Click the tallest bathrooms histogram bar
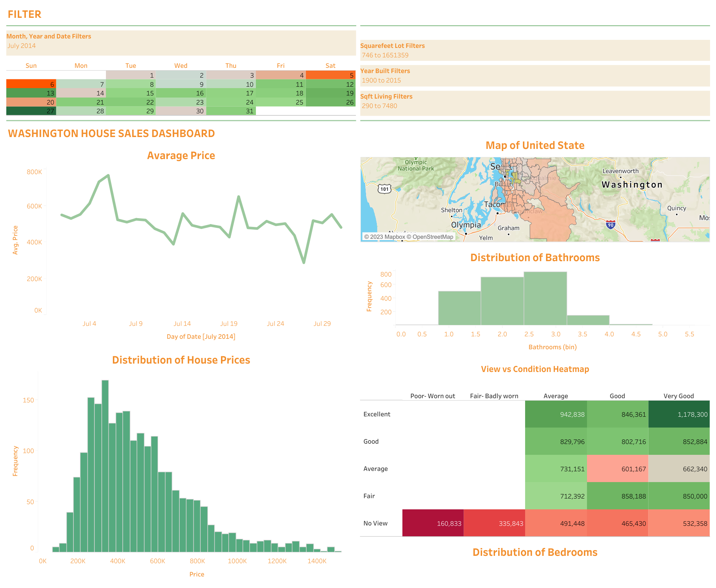The width and height of the screenshot is (716, 588). [x=545, y=298]
